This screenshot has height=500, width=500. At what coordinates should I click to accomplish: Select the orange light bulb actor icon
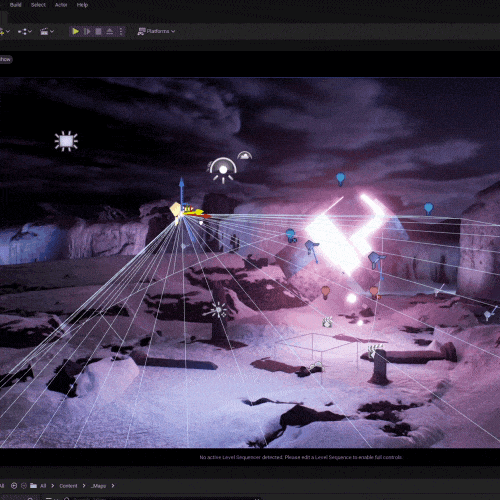pyautogui.click(x=325, y=292)
